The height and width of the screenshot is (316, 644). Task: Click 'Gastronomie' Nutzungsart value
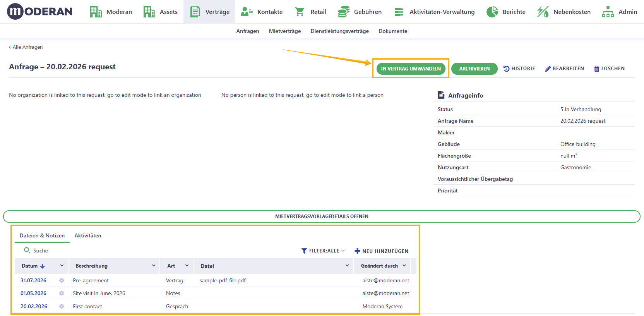[x=575, y=167]
